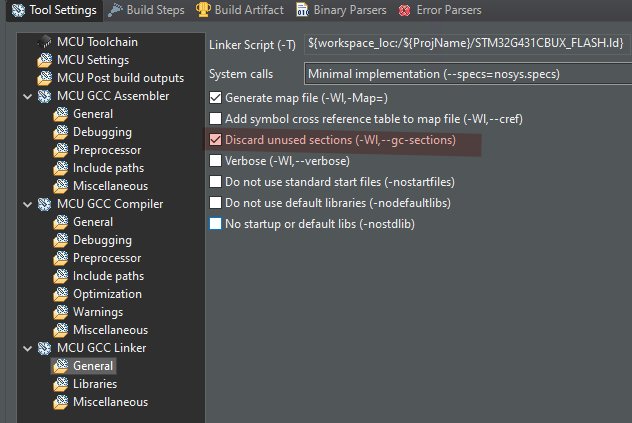Click the MCU Settings icon

point(43,60)
